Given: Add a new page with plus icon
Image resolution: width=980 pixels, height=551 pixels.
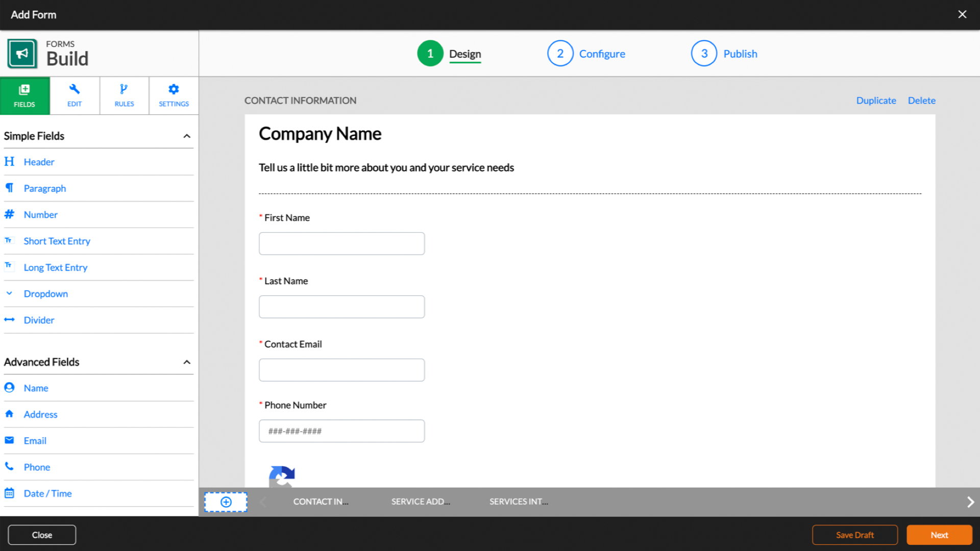Looking at the screenshot, I should coord(226,502).
